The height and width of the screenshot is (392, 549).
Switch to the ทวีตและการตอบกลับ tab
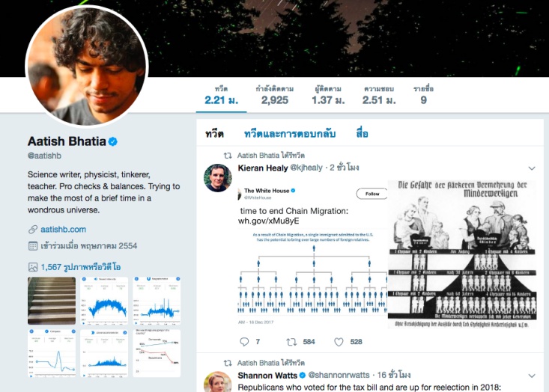pyautogui.click(x=290, y=134)
